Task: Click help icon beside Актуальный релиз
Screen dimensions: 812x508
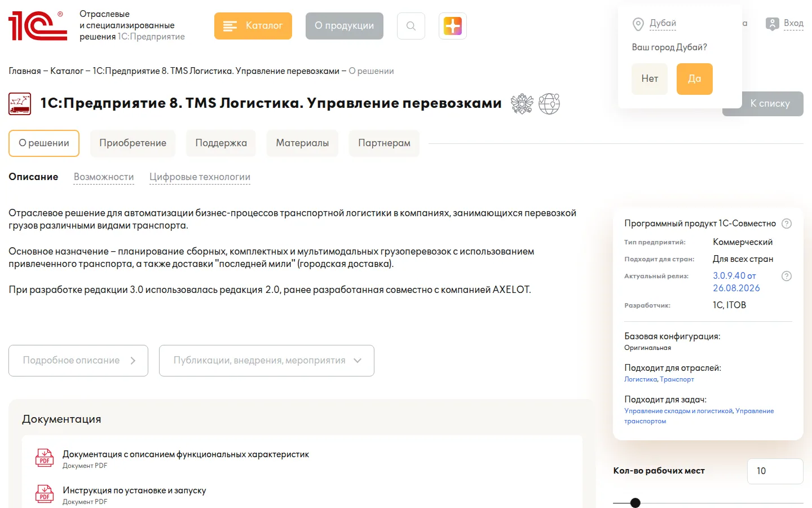Action: [x=787, y=276]
